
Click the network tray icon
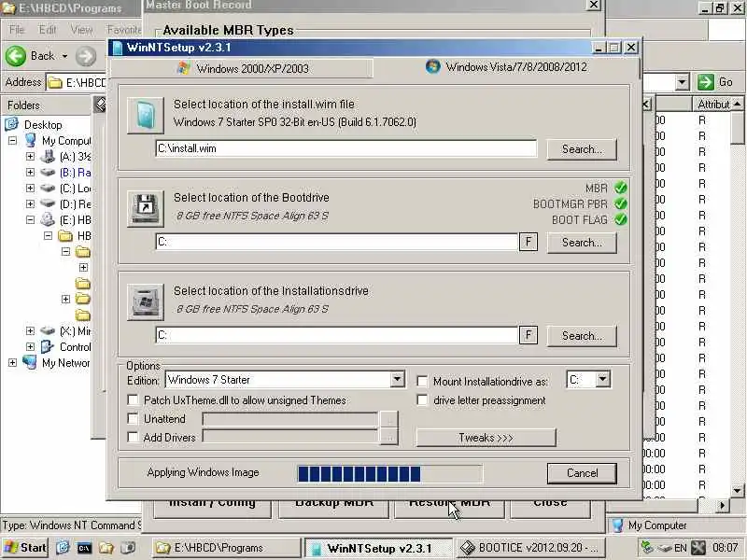pos(647,548)
